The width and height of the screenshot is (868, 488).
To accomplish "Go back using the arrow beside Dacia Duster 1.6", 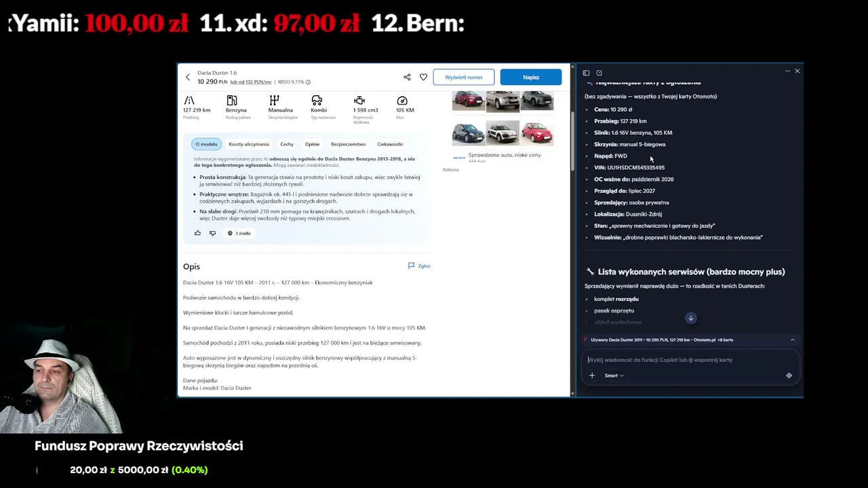I will [188, 77].
